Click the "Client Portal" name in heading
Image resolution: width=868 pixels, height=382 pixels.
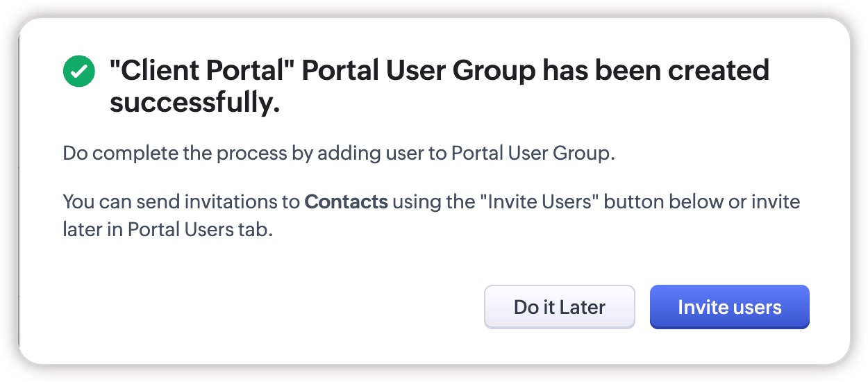tap(202, 71)
